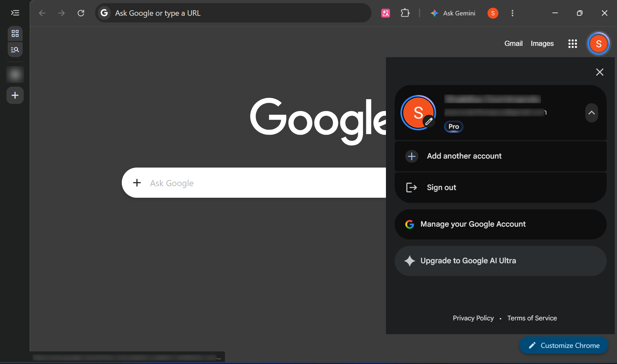Open Images link
617x364 pixels.
[x=542, y=43]
